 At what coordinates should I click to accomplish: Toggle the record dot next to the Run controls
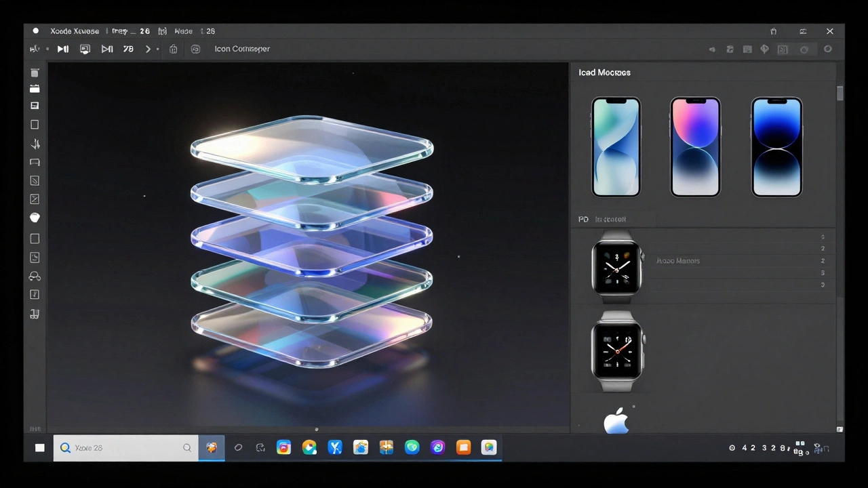tap(47, 49)
